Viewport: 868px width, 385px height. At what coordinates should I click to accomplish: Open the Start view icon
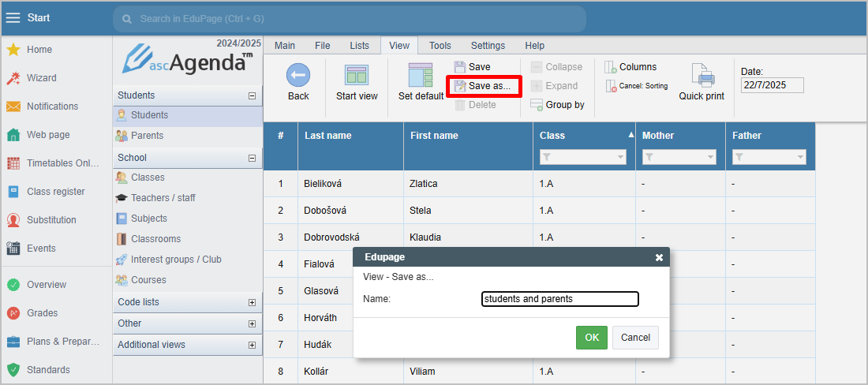(x=357, y=75)
